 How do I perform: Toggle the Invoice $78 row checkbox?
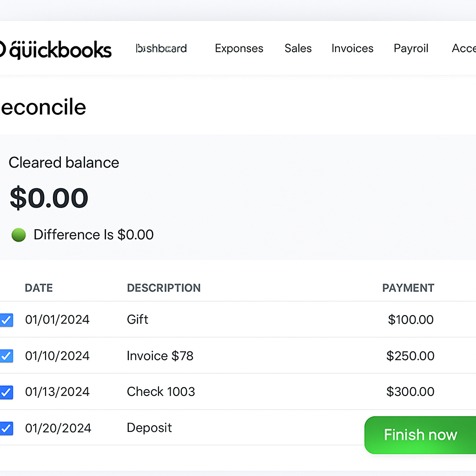pos(6,356)
